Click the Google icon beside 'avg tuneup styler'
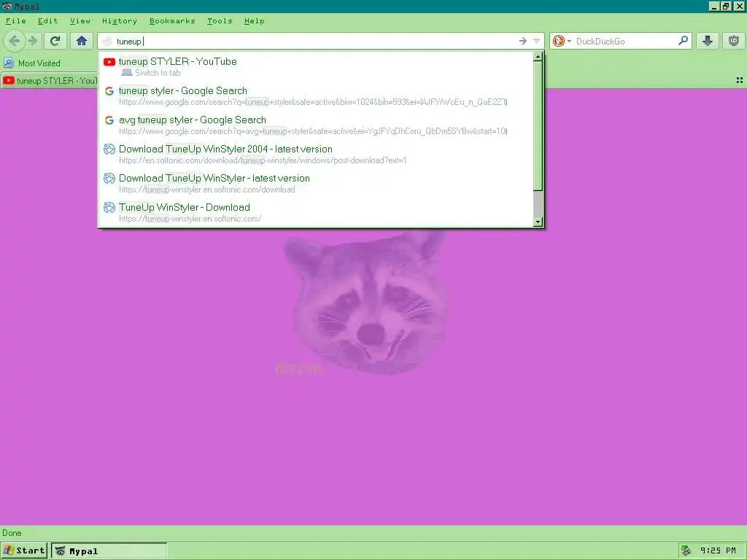The height and width of the screenshot is (560, 747). (109, 120)
